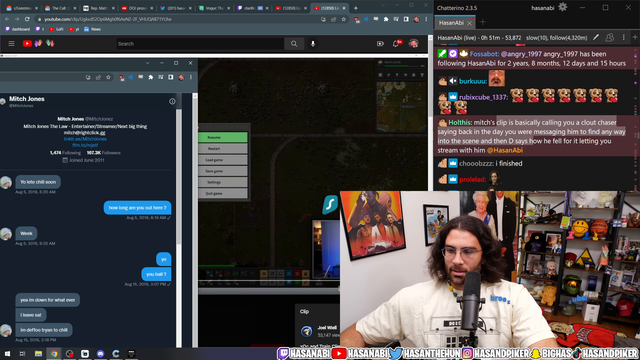
Task: Open File Explorer from the taskbar
Action: click(38, 353)
